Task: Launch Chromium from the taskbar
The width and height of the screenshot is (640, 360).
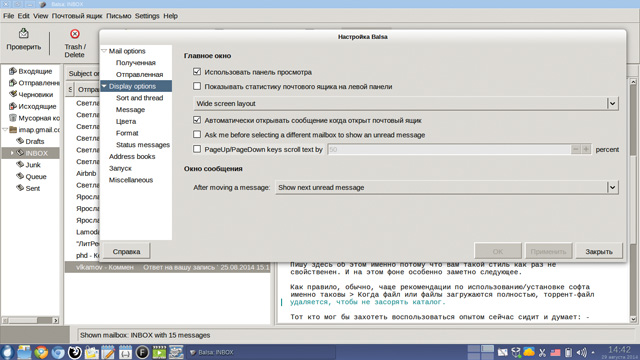Action: pos(58,352)
